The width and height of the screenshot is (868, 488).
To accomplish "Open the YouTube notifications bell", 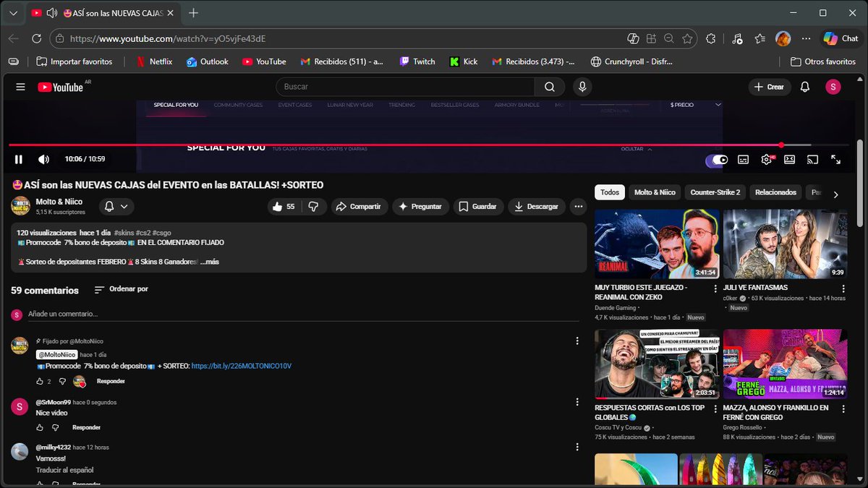I will pos(805,87).
